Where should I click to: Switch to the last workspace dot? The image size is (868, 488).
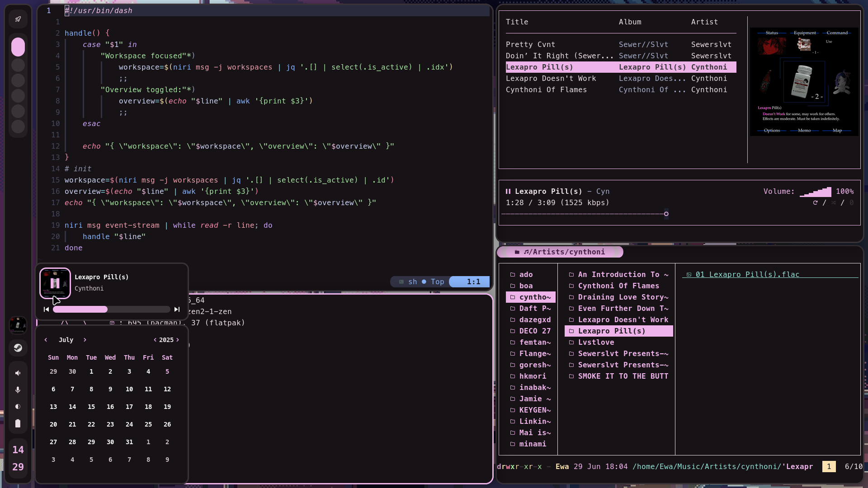[x=18, y=127]
